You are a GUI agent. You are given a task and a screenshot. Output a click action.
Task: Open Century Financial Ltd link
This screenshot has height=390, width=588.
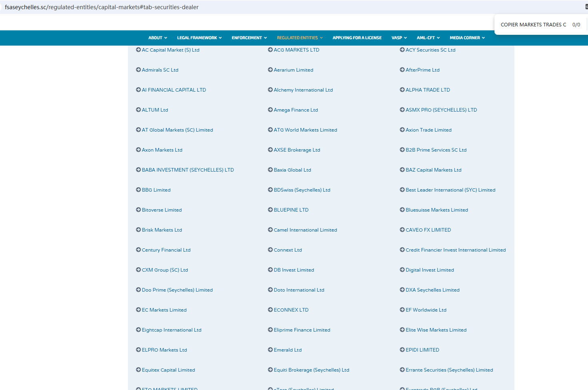point(166,250)
